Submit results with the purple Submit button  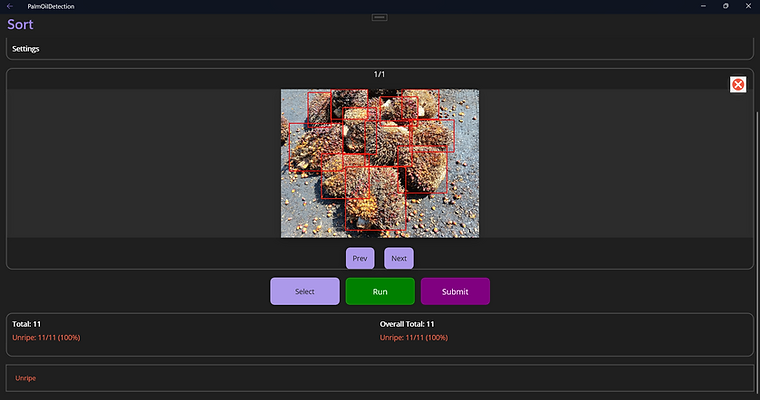coord(455,291)
